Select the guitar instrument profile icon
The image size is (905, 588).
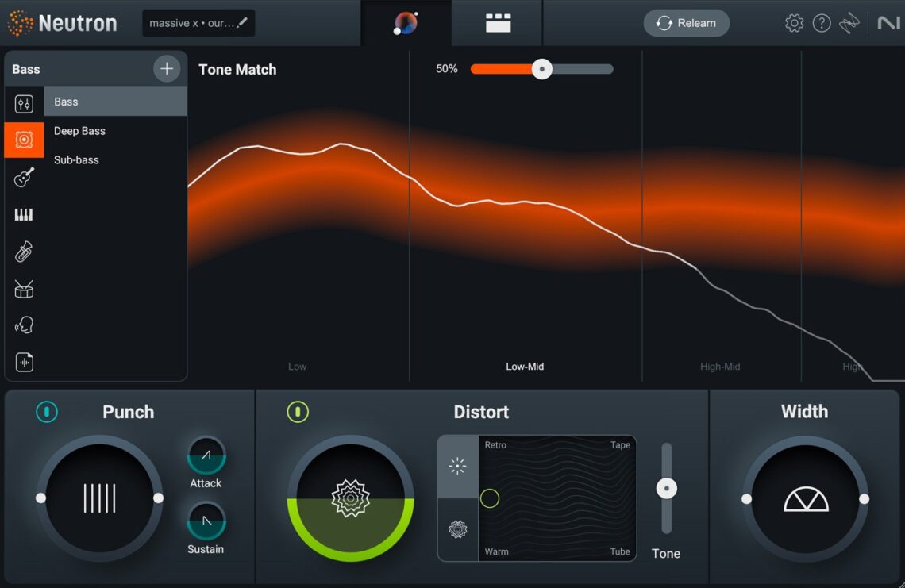click(x=24, y=177)
